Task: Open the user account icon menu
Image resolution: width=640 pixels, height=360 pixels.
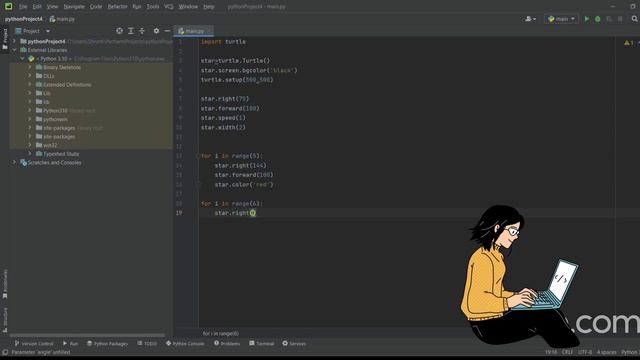Action: 530,19
